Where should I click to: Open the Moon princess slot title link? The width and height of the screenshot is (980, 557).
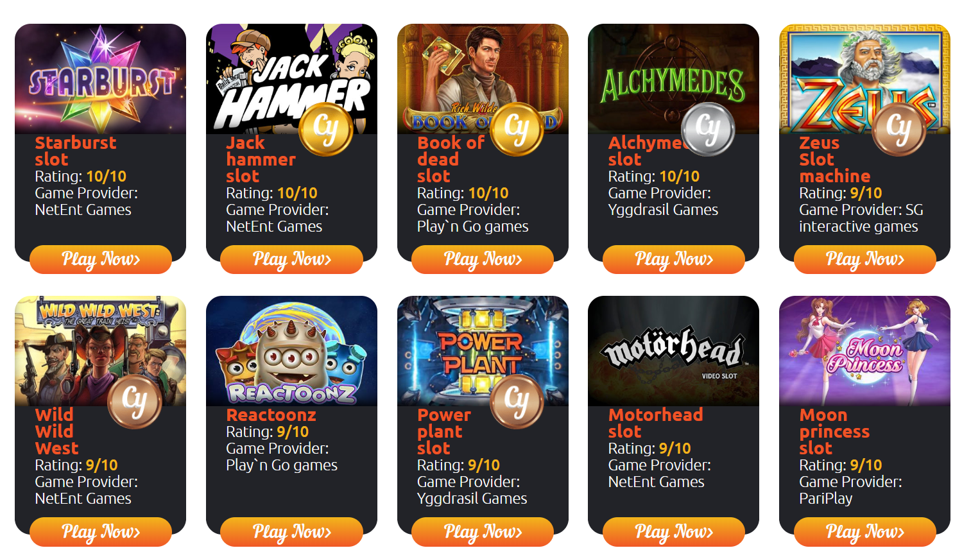pos(834,431)
